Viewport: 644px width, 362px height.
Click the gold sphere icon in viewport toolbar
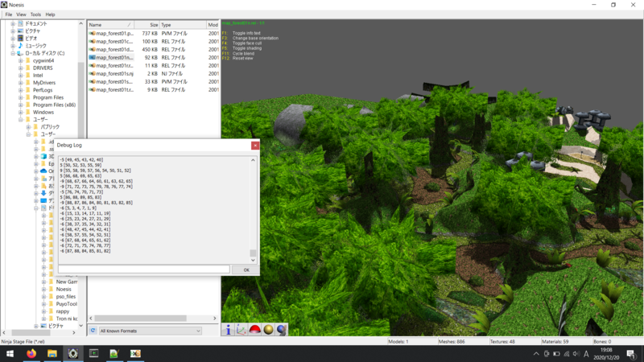268,330
